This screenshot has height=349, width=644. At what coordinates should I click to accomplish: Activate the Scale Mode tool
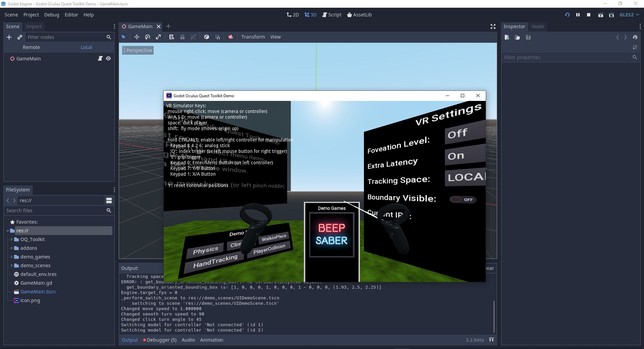coord(158,37)
